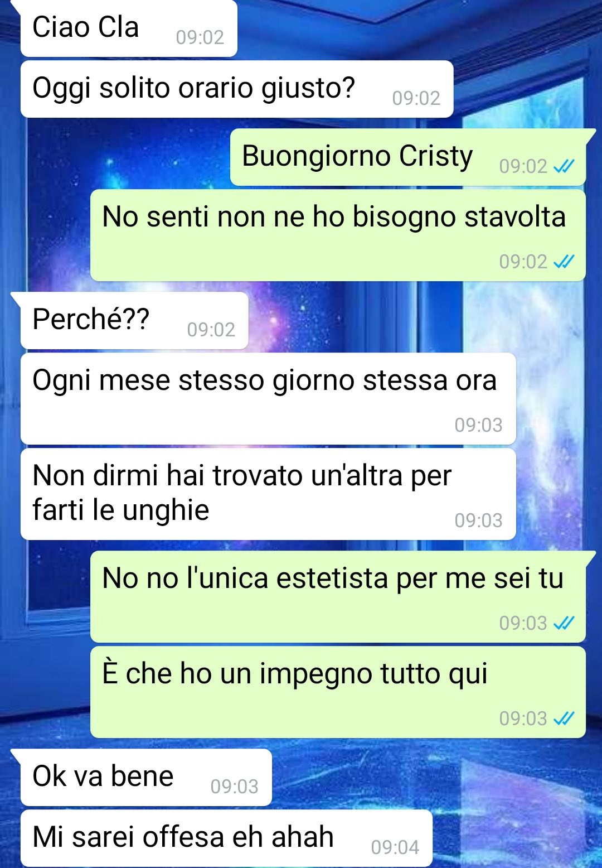This screenshot has width=602, height=868.
Task: Select the 'Mi sarei offesa eh ahah' message
Action: pyautogui.click(x=226, y=838)
